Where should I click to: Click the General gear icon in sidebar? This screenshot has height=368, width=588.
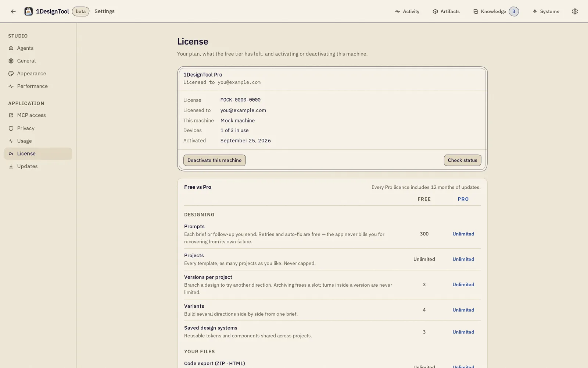11,61
